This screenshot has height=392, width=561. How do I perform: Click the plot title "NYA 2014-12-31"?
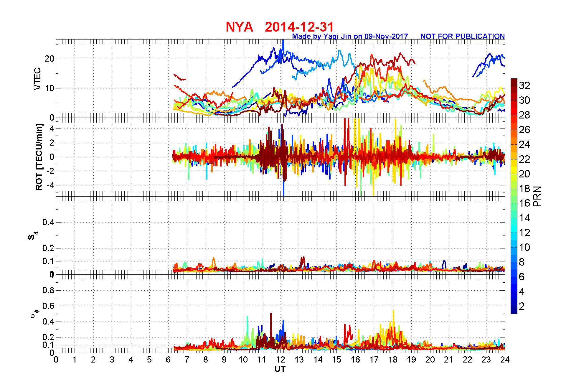point(280,27)
